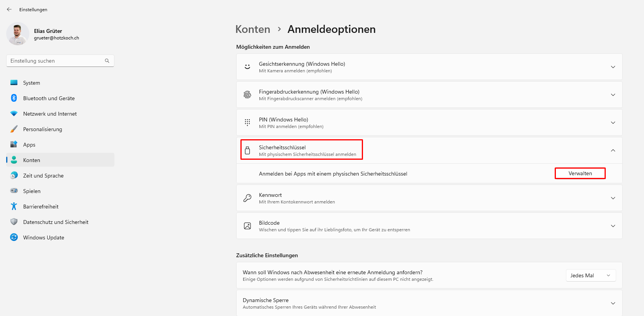Click the fingerprint icon for Fingerabdruckerkennung
Image resolution: width=644 pixels, height=316 pixels.
[247, 95]
